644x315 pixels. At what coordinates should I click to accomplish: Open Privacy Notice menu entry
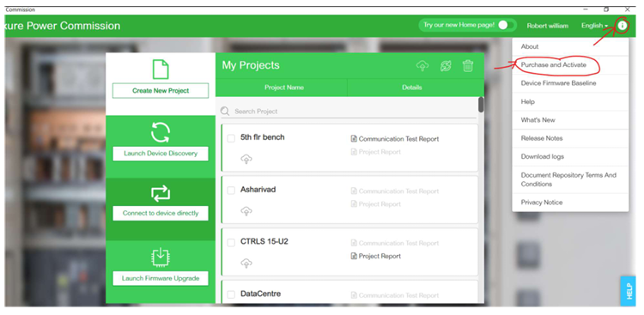[570, 202]
